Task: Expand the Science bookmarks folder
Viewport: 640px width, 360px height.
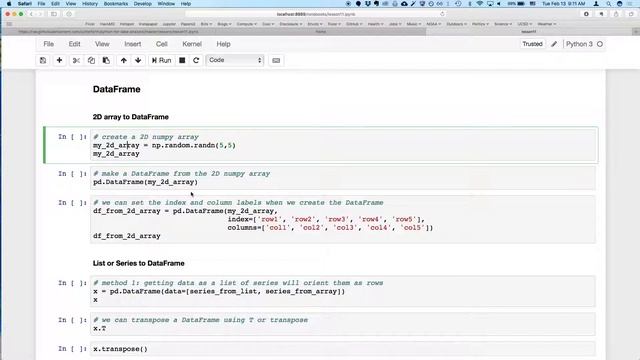Action: pyautogui.click(x=502, y=24)
